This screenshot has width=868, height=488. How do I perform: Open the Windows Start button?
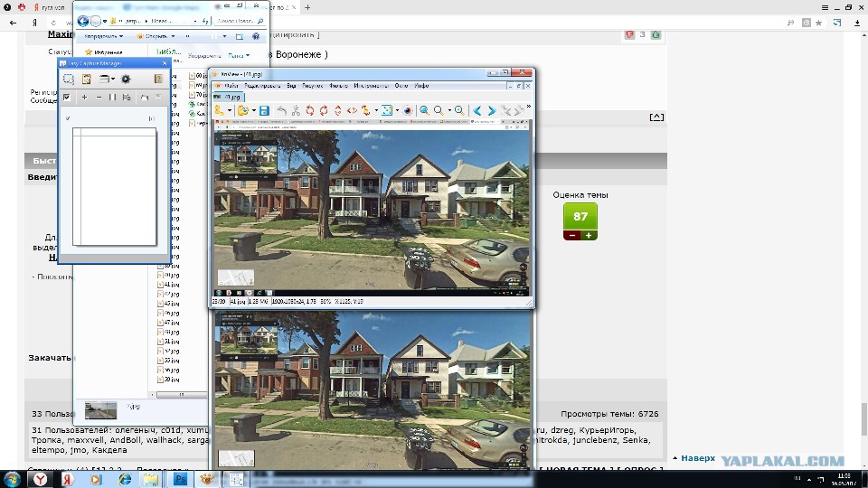pyautogui.click(x=12, y=479)
